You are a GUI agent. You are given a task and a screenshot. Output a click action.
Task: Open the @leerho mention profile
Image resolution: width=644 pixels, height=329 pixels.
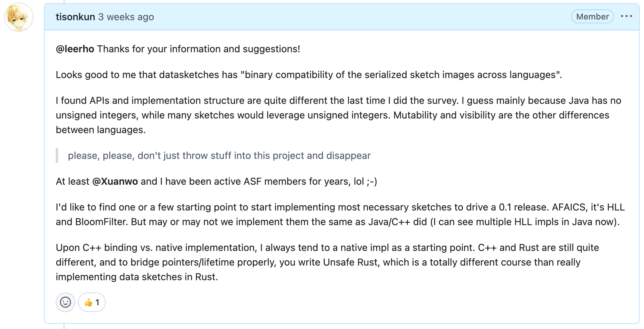75,49
